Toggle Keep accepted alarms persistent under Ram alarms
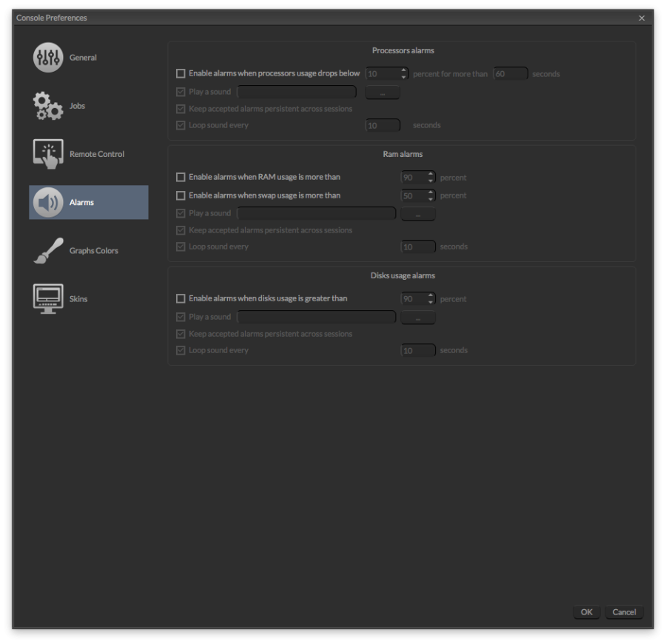 click(x=181, y=229)
